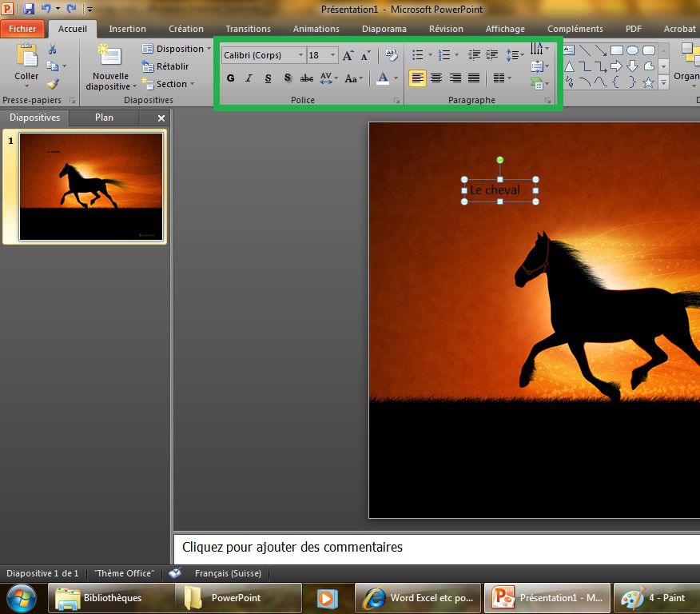700x614 pixels.
Task: Click the Coller (paste) icon
Action: [x=26, y=56]
